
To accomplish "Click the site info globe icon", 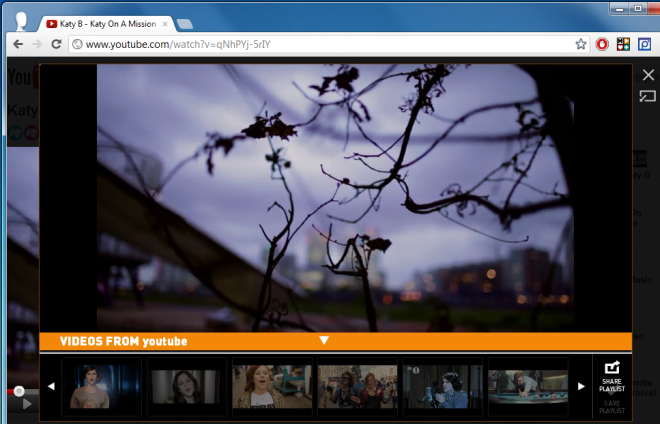I will click(77, 44).
